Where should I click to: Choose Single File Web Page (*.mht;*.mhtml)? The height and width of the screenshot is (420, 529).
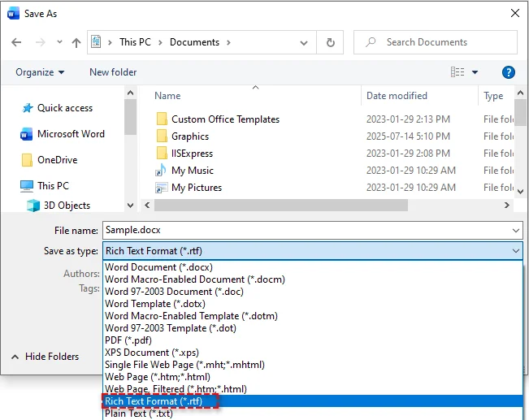click(x=312, y=365)
